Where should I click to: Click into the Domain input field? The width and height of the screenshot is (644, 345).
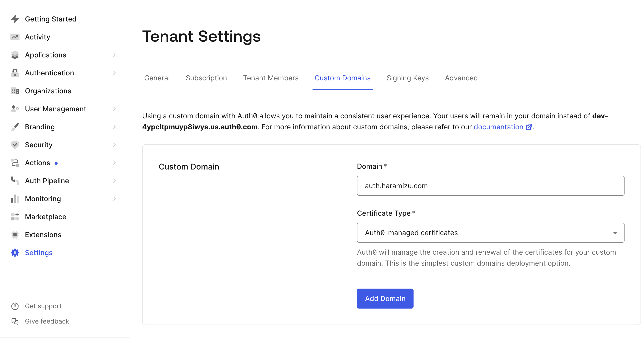click(x=490, y=186)
